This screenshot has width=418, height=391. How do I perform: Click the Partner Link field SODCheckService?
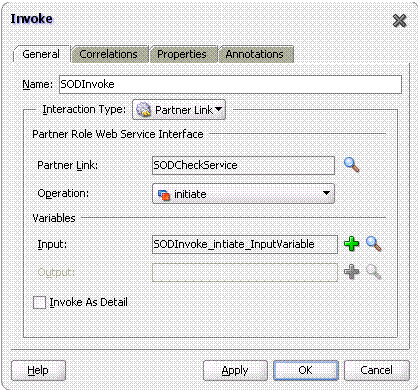243,165
